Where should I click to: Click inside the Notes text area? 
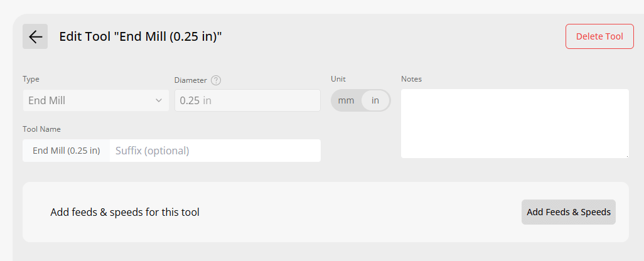pyautogui.click(x=515, y=124)
